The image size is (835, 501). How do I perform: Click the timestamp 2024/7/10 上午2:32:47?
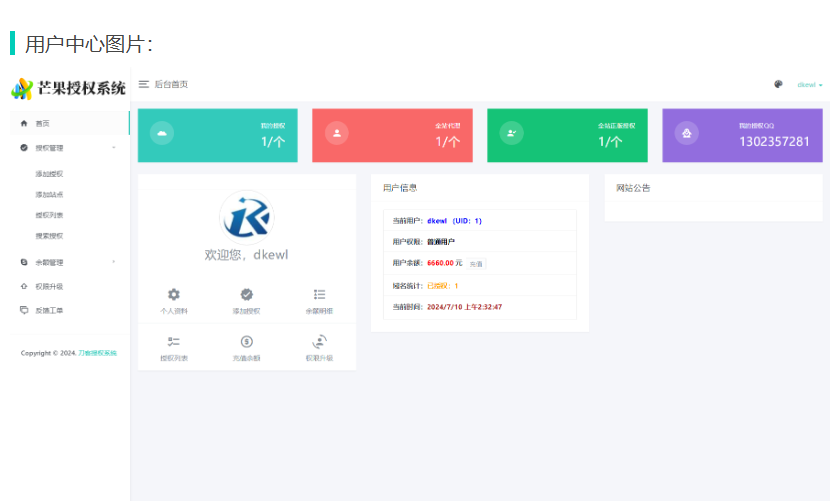[464, 307]
